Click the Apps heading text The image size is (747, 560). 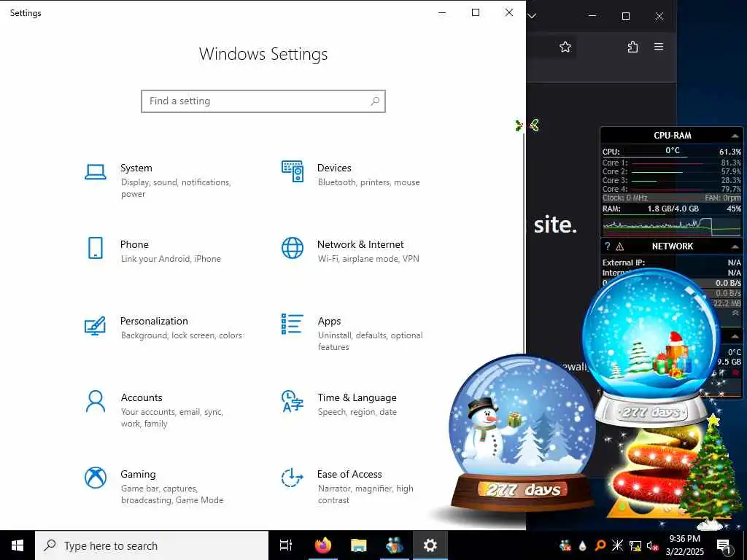tap(329, 321)
